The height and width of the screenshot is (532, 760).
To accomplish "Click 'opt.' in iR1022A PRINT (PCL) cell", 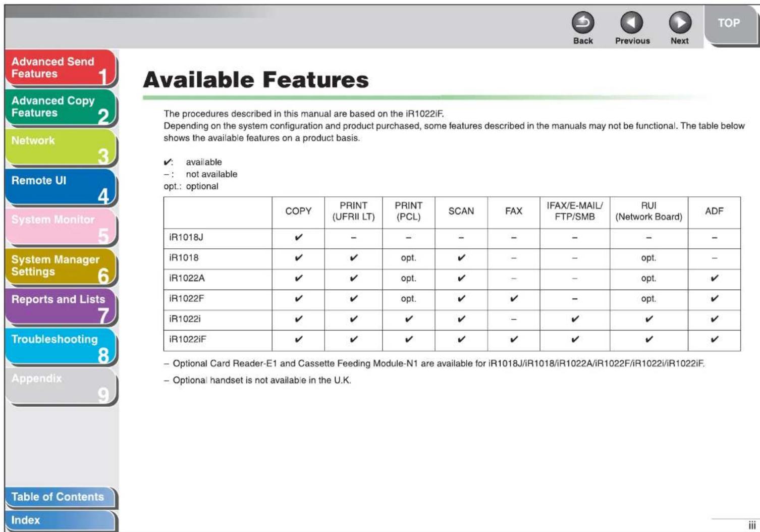I will coord(408,278).
